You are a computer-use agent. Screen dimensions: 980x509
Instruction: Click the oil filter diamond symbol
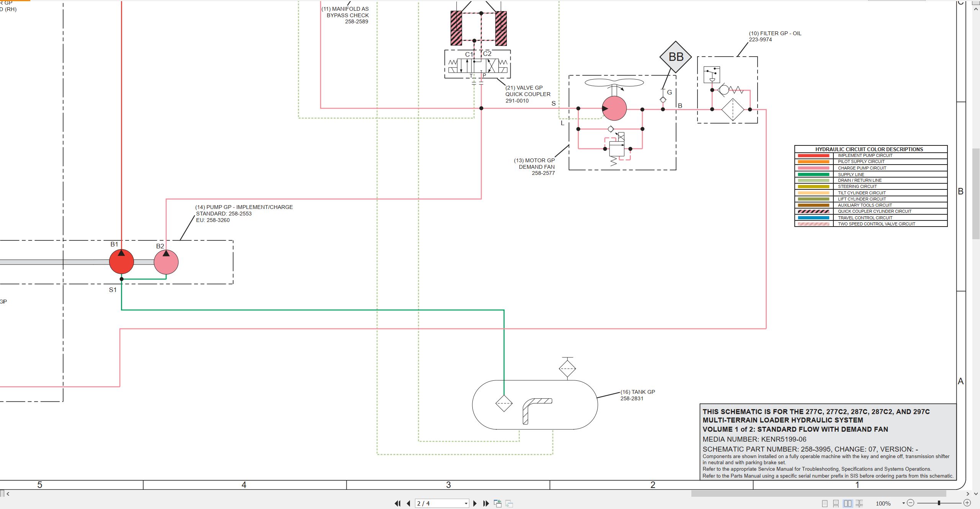tap(733, 109)
